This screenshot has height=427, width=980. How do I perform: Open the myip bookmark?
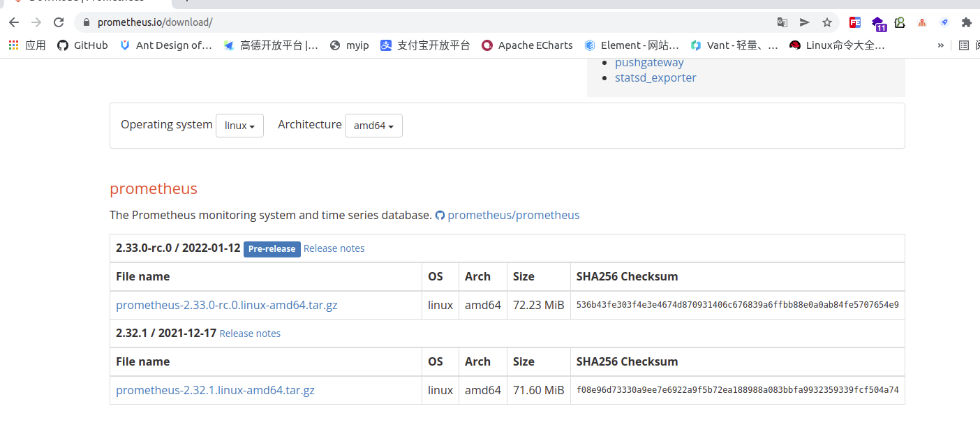(x=349, y=45)
